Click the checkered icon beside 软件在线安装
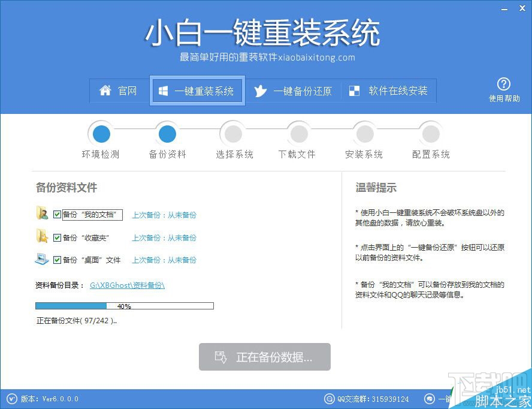 click(354, 91)
